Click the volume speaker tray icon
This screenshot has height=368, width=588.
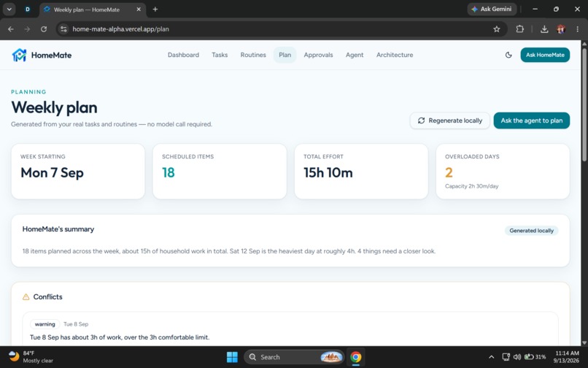517,357
